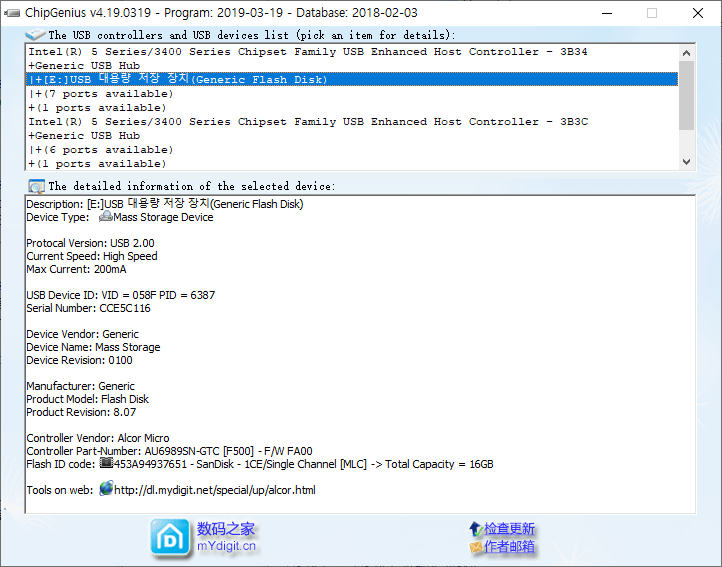Click the device list scroll up arrow
The width and height of the screenshot is (722, 567).
[686, 53]
